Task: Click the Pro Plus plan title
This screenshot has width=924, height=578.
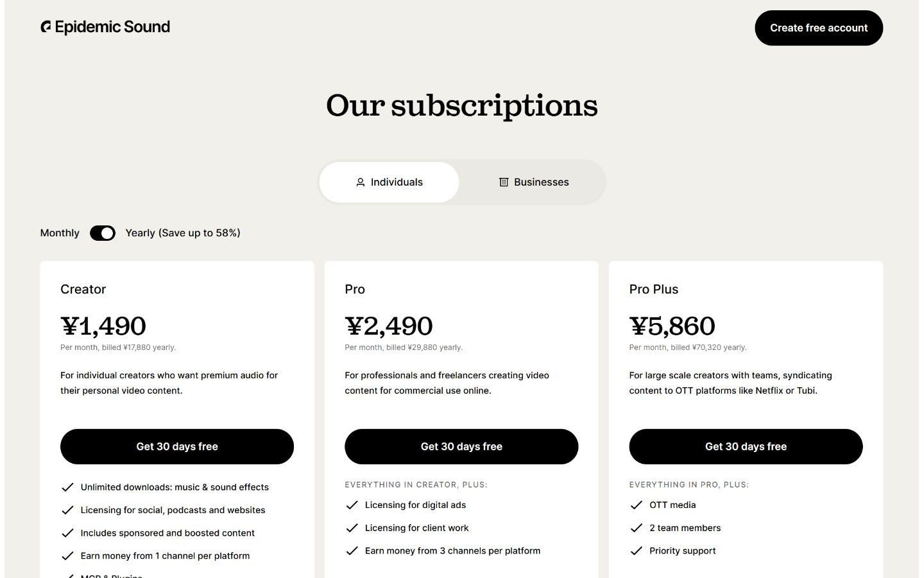Action: coord(654,290)
